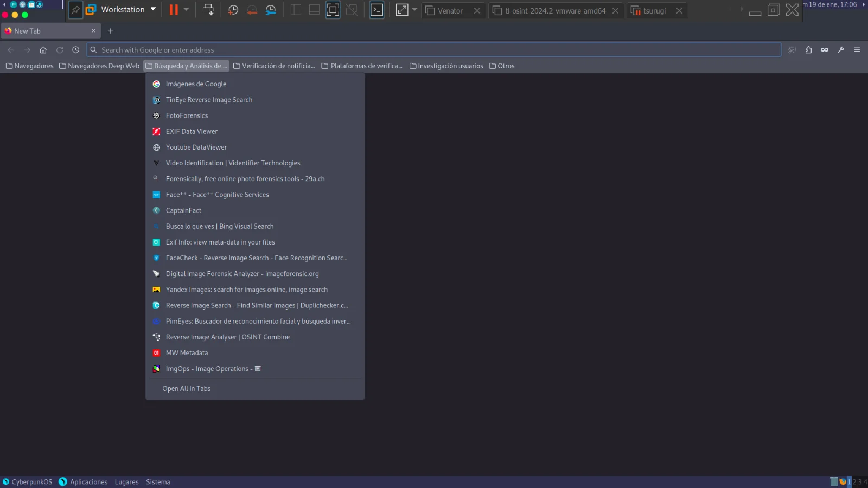Click the infinity mask icon in toolbar
Viewport: 868px width, 488px height.
coord(825,50)
